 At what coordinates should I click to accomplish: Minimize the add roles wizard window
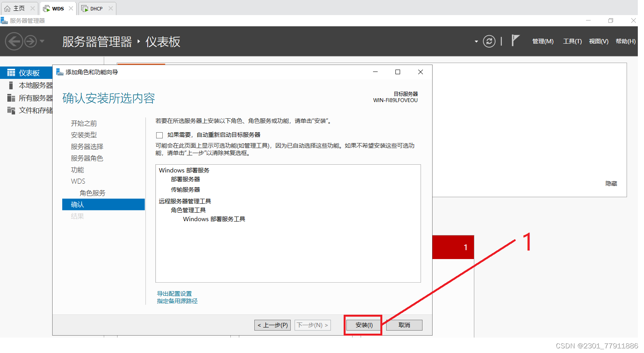[x=375, y=72]
